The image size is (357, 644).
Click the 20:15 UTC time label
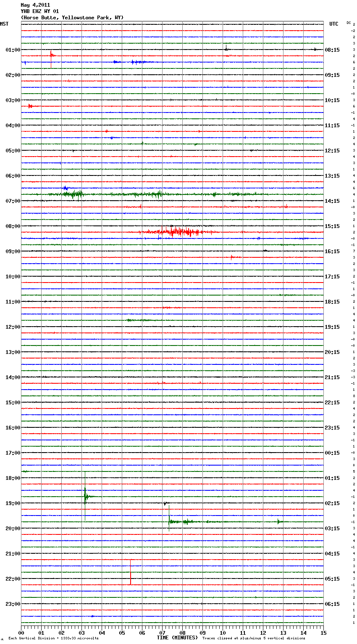(x=332, y=352)
